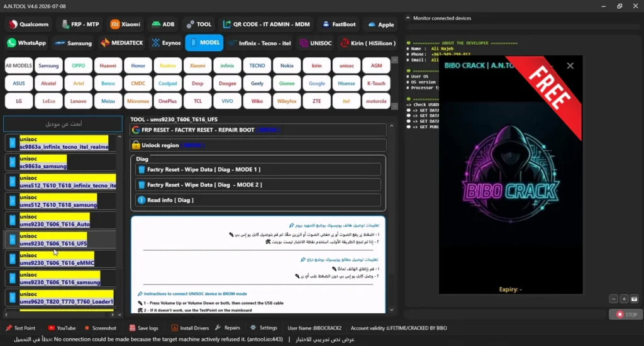Click model list scroll up arrow

(119, 137)
